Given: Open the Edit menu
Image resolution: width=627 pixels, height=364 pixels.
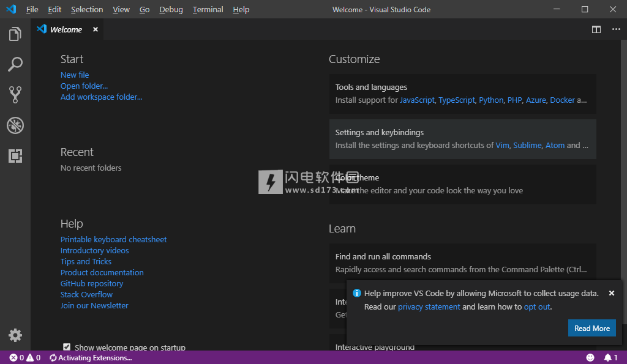Looking at the screenshot, I should [54, 9].
